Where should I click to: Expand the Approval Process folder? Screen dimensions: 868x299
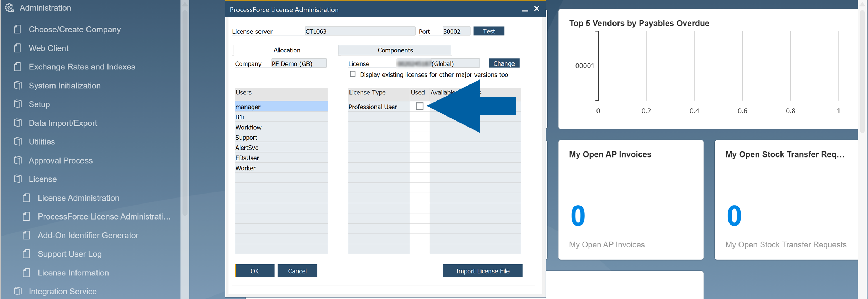pos(61,160)
